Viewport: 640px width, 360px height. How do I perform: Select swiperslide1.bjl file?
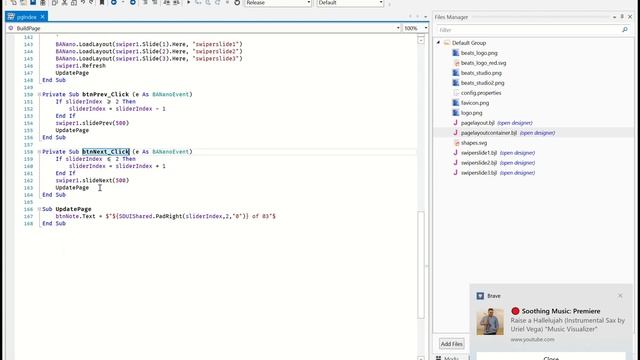click(479, 153)
